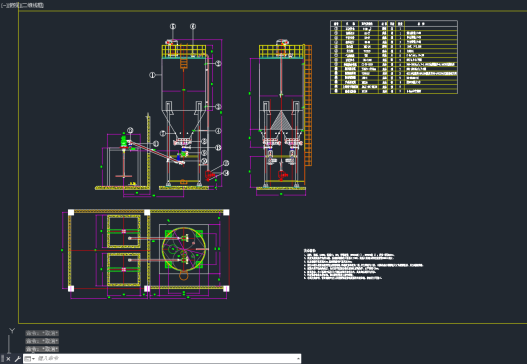527x364 pixels.
Task: Focus the command input field
Action: (x=165, y=359)
